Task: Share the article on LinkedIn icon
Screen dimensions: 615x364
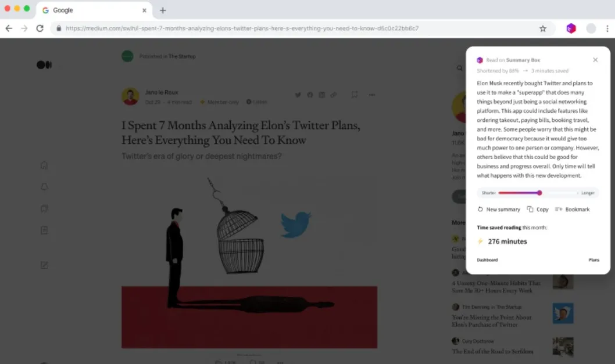Action: [321, 95]
